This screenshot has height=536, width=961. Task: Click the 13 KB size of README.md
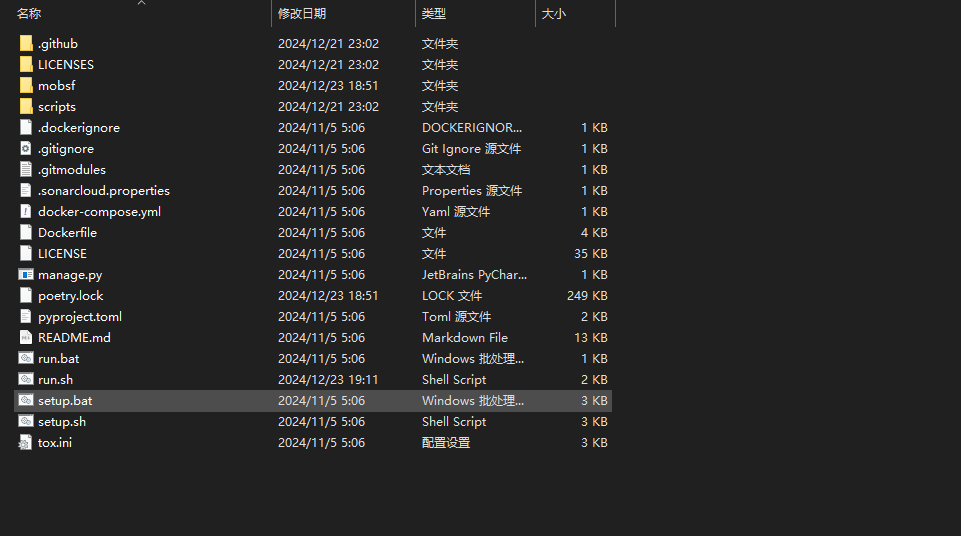click(x=591, y=338)
